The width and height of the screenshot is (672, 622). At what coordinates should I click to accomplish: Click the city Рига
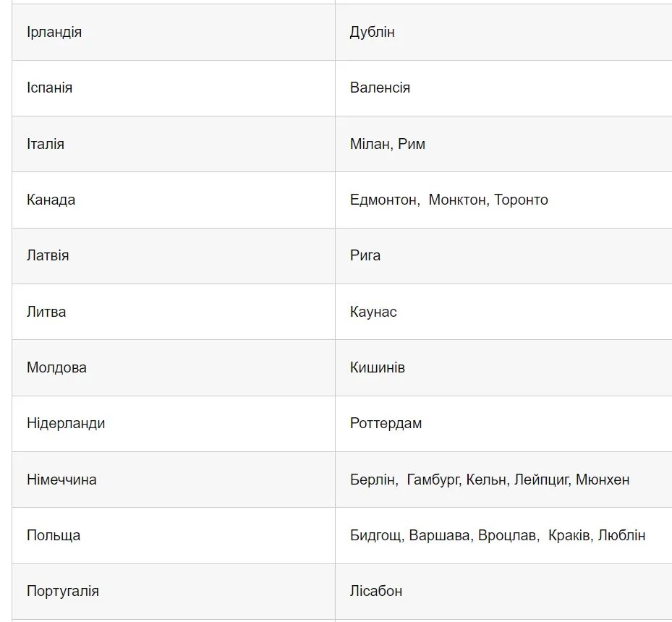(x=365, y=255)
